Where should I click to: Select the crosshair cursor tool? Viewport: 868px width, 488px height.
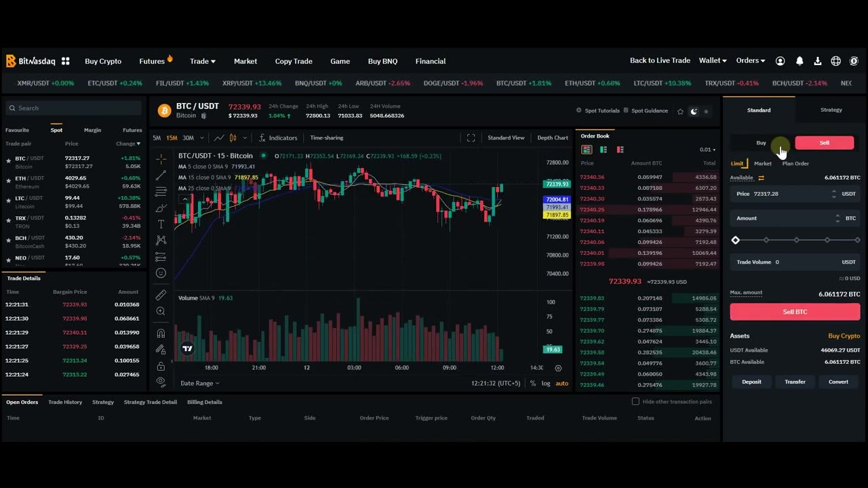pos(161,159)
